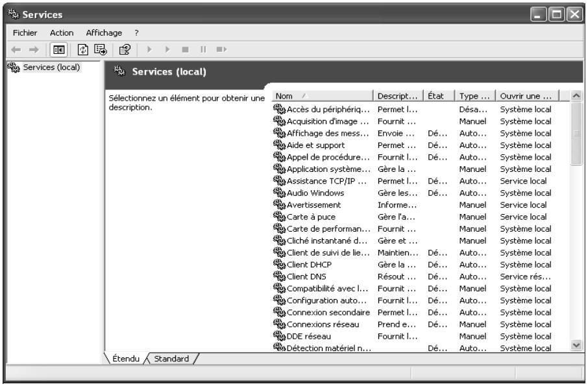Image resolution: width=588 pixels, height=386 pixels.
Task: Click the gear icon of Avertissement
Action: [x=279, y=204]
